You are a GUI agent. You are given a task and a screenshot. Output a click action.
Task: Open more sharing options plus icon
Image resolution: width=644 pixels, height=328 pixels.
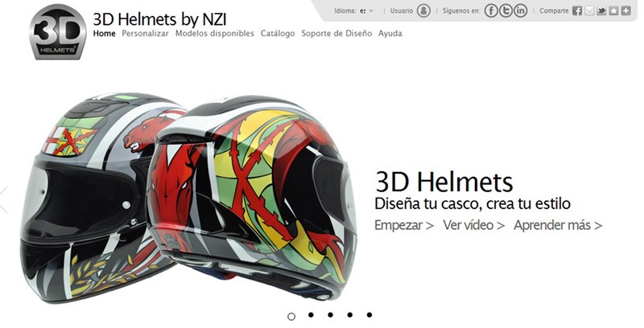point(626,11)
